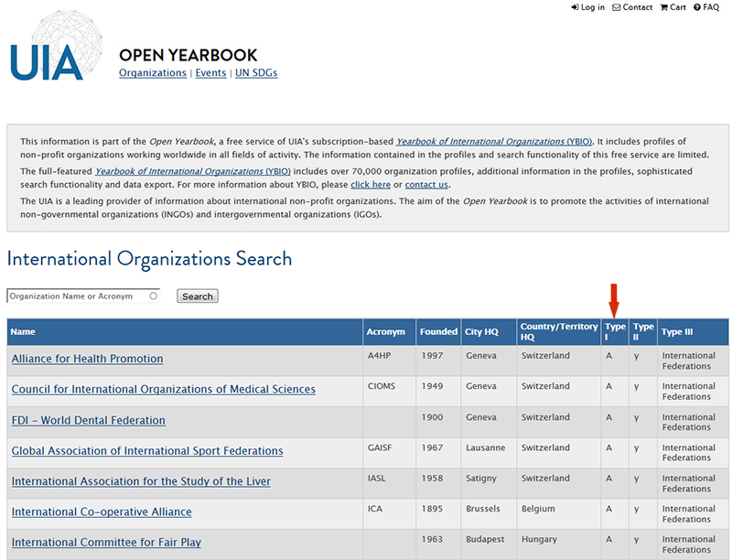This screenshot has height=560, width=732.
Task: Click the clear circle icon in search field
Action: click(153, 296)
